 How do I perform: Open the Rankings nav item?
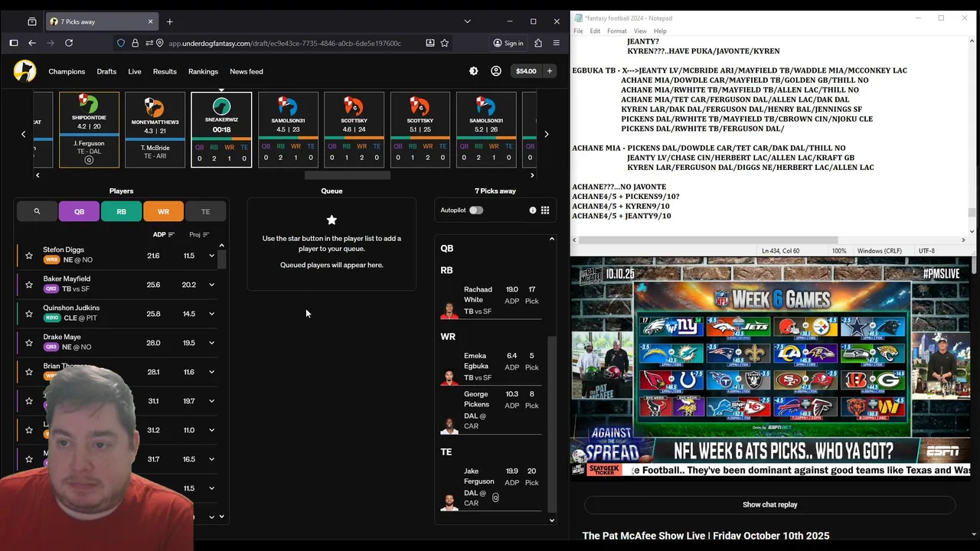coord(203,71)
